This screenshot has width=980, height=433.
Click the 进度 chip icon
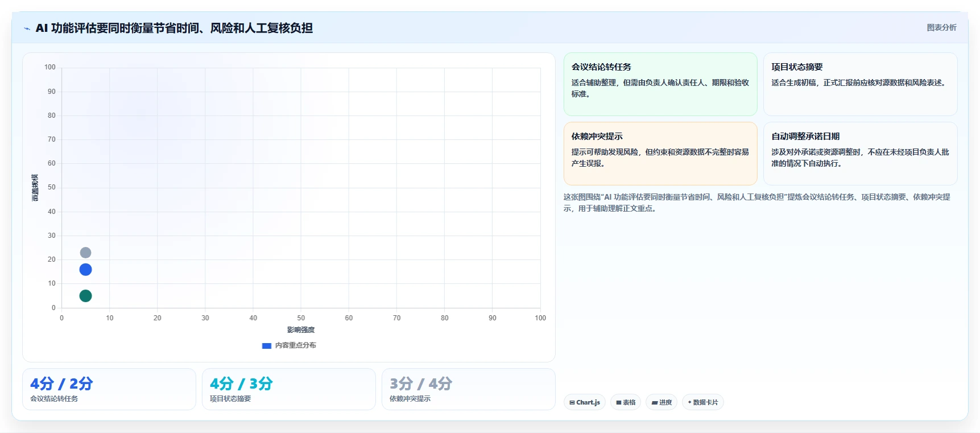pyautogui.click(x=655, y=402)
